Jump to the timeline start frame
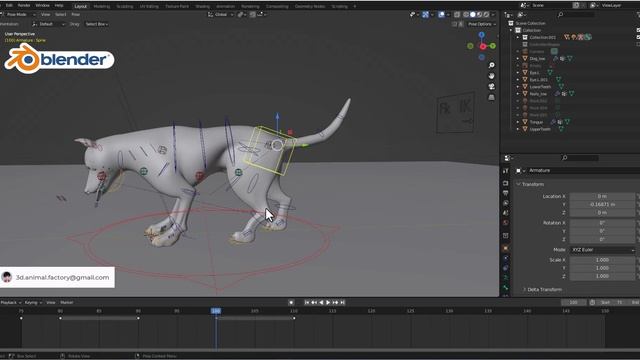The image size is (640, 360). click(x=307, y=302)
